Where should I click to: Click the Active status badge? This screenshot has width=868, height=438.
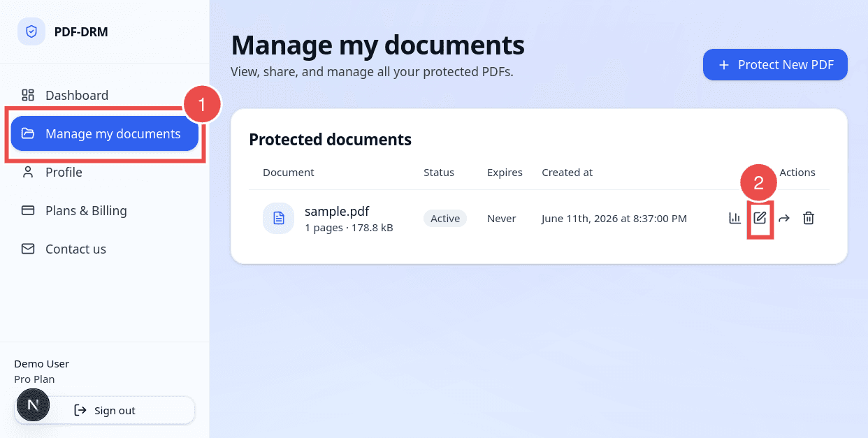(445, 219)
